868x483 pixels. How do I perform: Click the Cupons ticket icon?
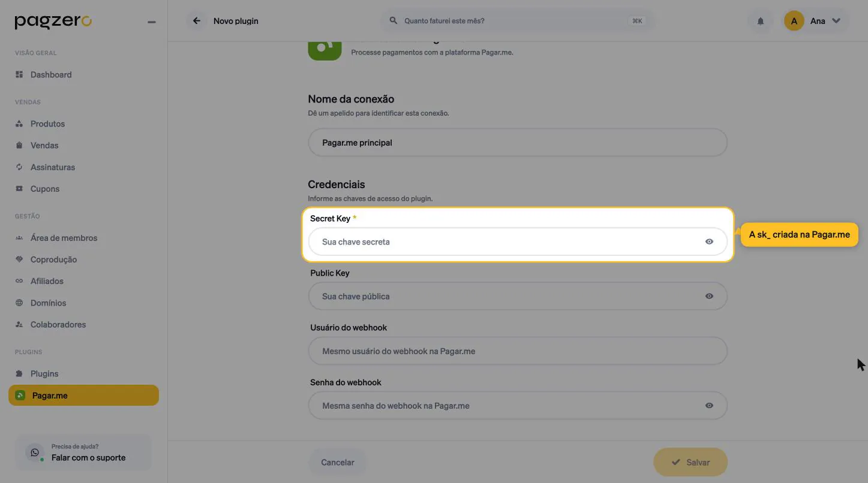point(19,189)
